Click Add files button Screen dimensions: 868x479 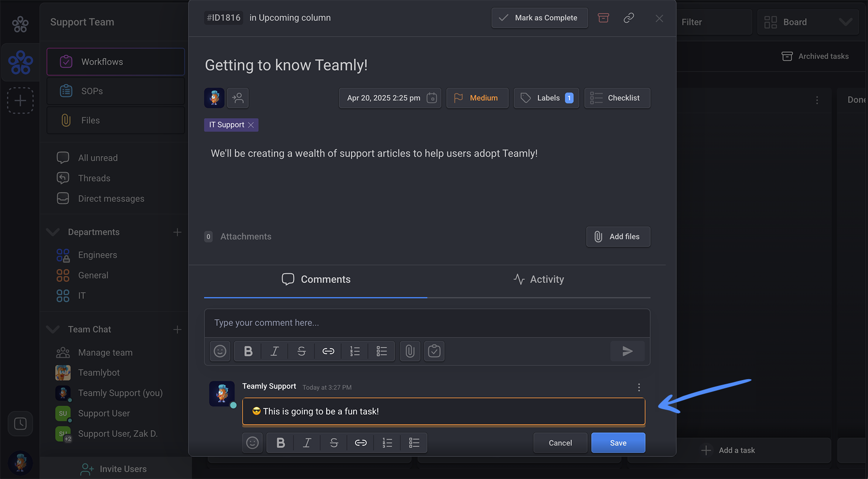point(618,237)
